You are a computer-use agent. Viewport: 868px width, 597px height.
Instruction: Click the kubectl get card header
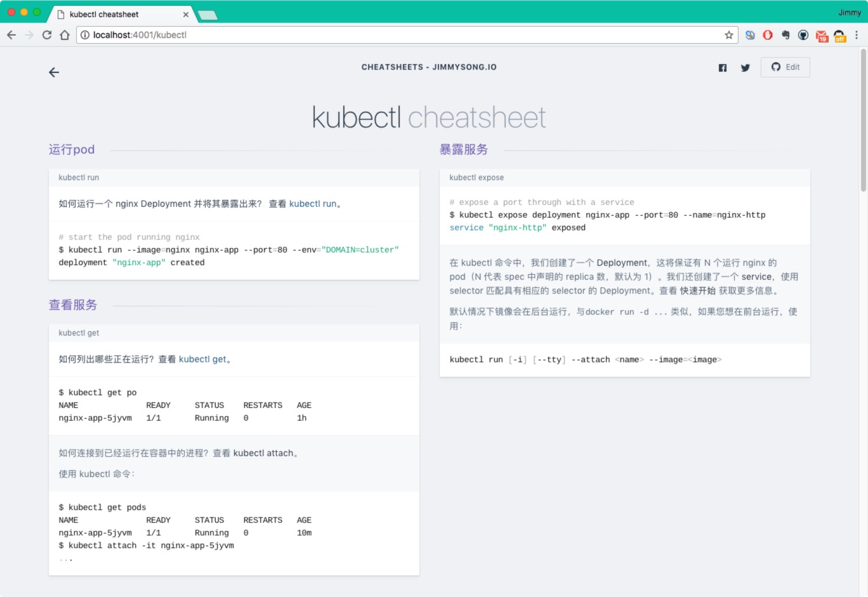point(234,333)
